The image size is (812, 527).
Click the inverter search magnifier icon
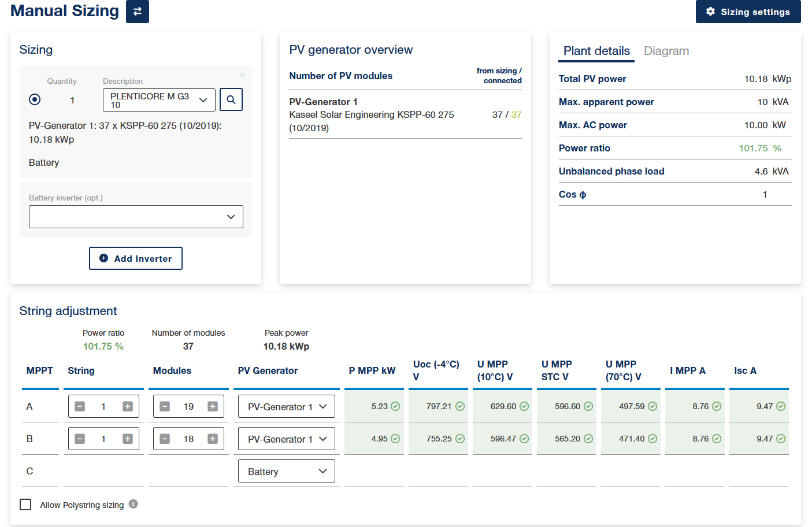(x=231, y=99)
